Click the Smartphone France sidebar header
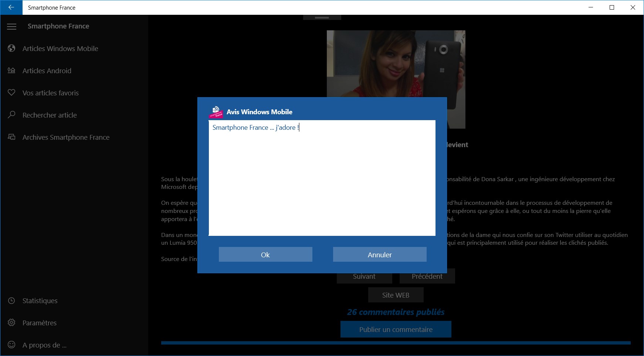The image size is (644, 356). click(58, 26)
